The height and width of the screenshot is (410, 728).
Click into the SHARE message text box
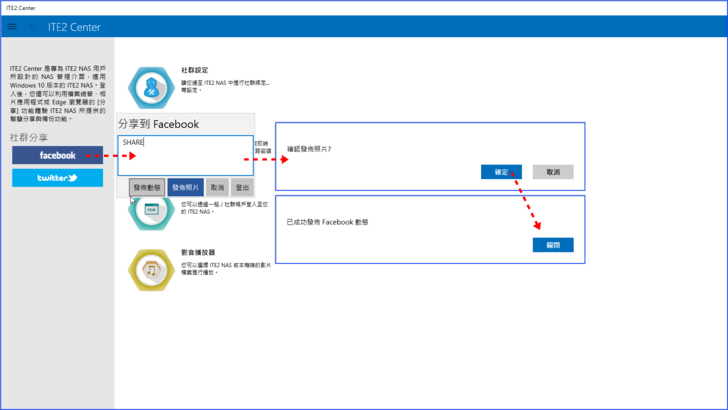coord(185,156)
